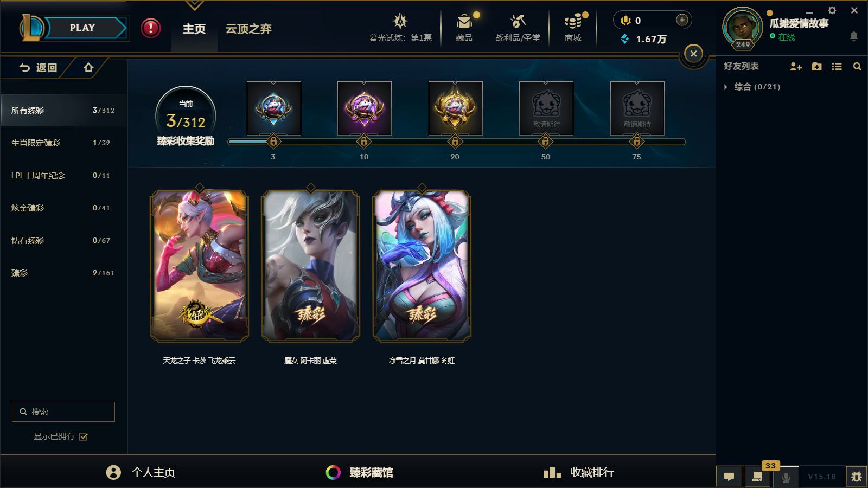Screen dimensions: 868x488
Task: Click the notification bell icon
Action: tap(854, 36)
